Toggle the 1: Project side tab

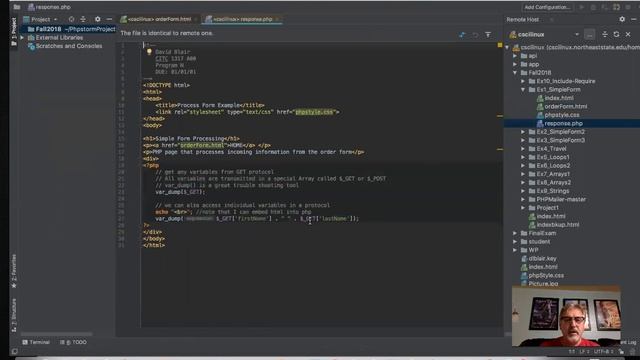coord(14,32)
